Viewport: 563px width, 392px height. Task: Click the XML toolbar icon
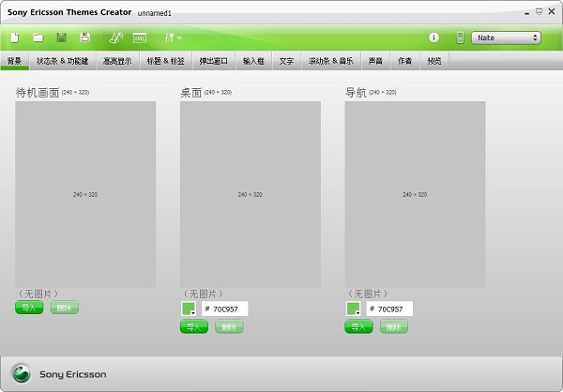140,38
